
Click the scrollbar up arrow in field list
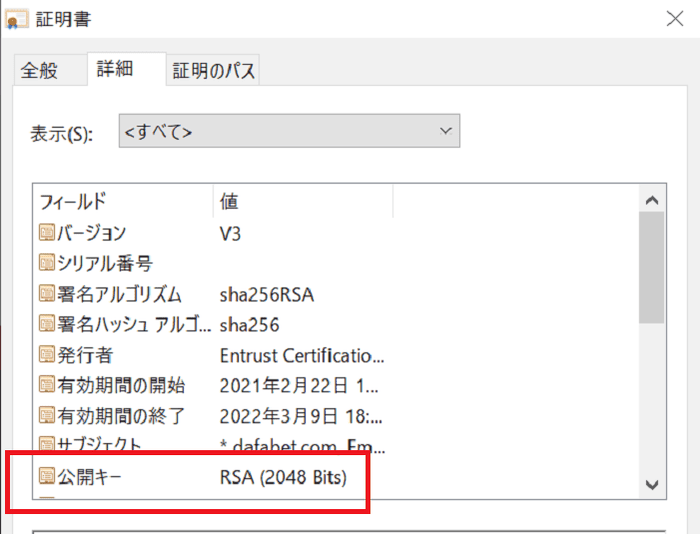point(652,201)
